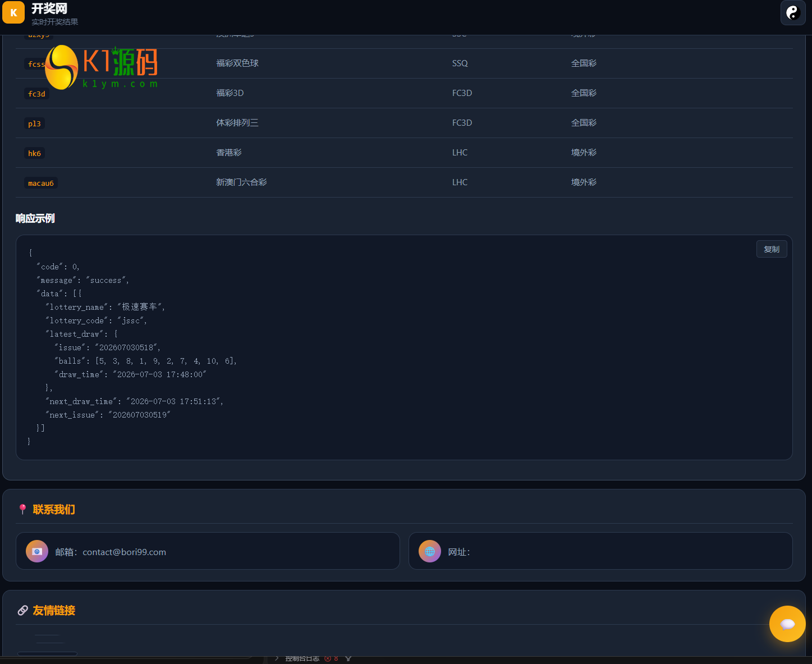The image size is (812, 664).
Task: Click the console filter funnel icon
Action: (x=348, y=658)
